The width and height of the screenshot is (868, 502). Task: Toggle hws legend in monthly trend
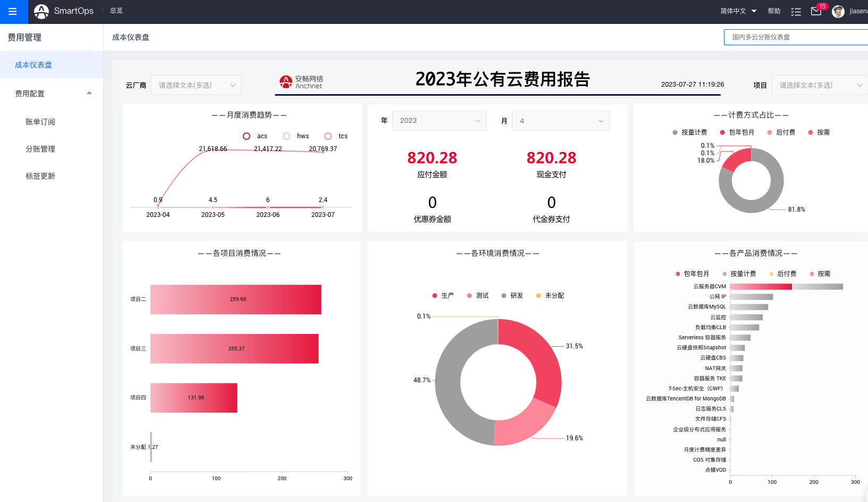click(x=296, y=136)
